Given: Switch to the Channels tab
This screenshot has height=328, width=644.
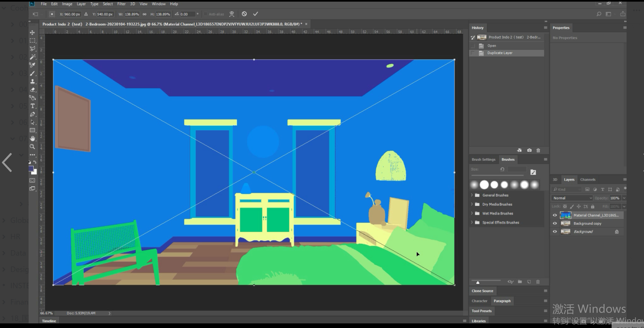Looking at the screenshot, I should coord(588,179).
